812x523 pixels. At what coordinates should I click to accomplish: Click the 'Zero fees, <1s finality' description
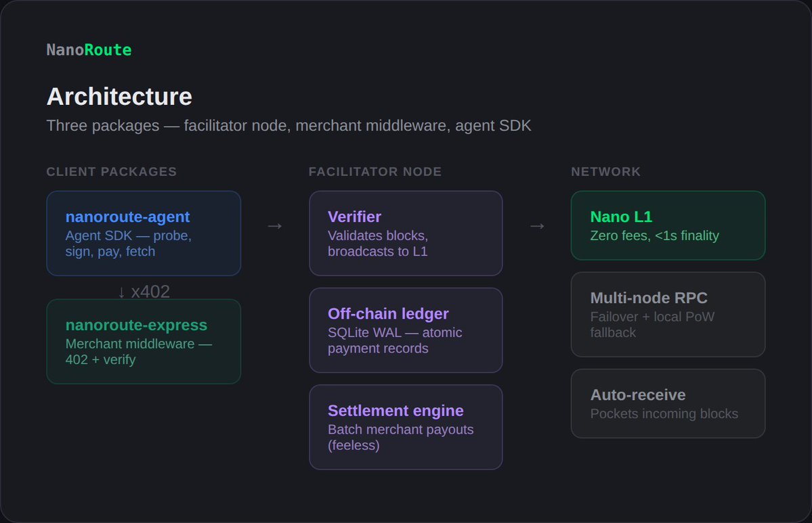click(x=654, y=235)
